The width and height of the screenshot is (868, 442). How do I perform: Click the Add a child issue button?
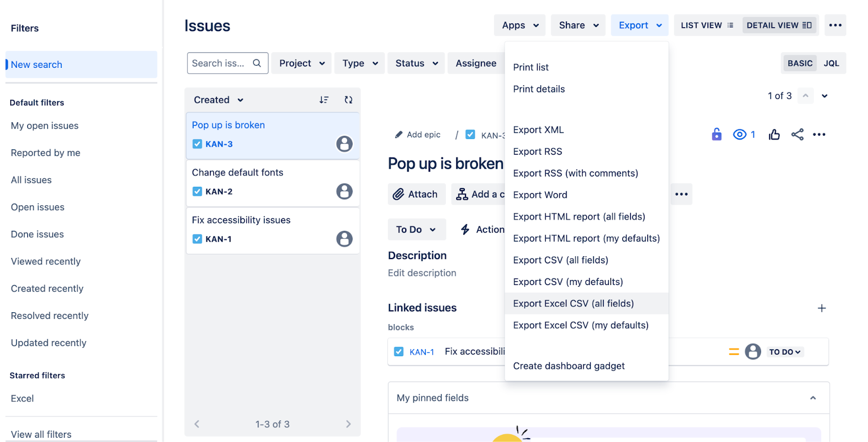478,194
